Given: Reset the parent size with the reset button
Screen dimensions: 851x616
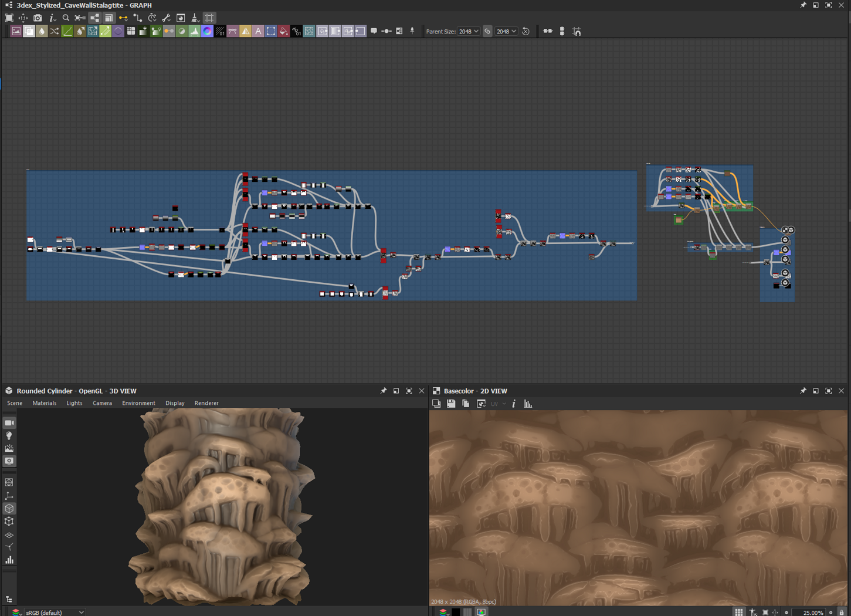Looking at the screenshot, I should point(526,32).
